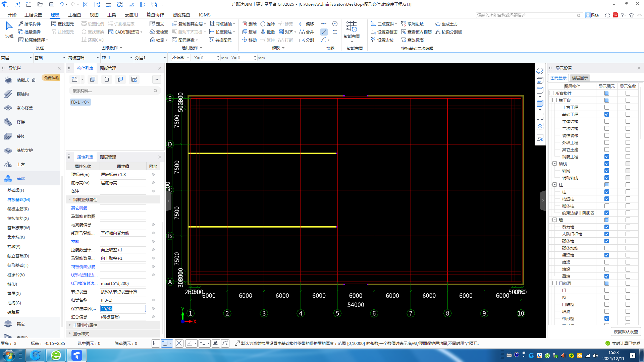The width and height of the screenshot is (644, 362).
Task: Uncheck 钢筋工程 display element checkbox
Action: [x=607, y=157]
